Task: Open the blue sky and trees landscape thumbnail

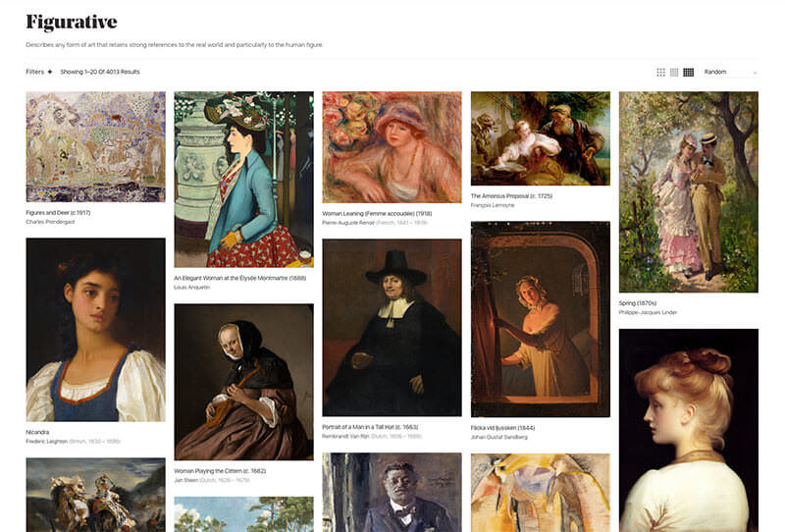Action: click(243, 514)
